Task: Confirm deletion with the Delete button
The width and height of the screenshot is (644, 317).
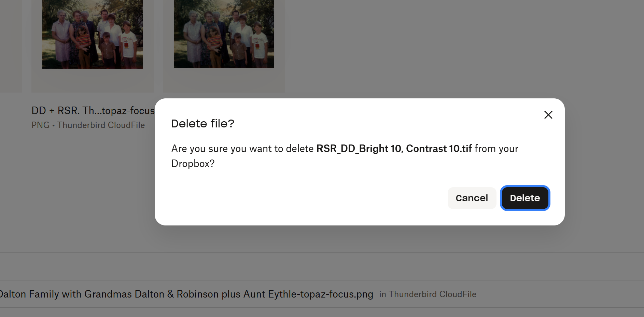Action: (x=525, y=198)
